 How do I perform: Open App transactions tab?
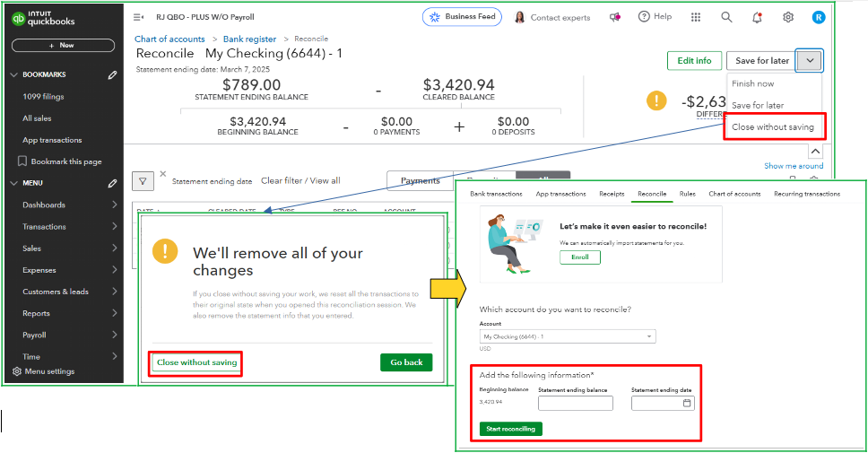tap(560, 194)
